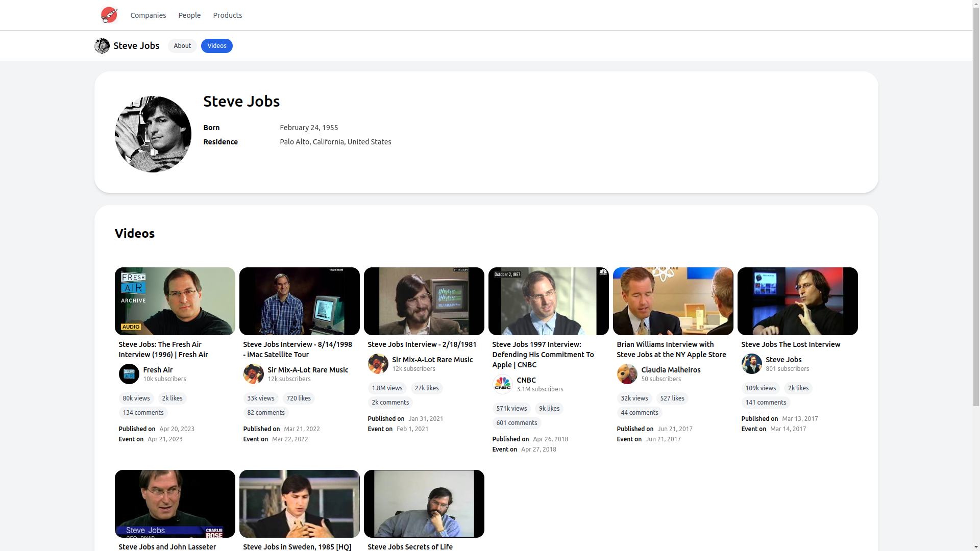Viewport: 980px width, 551px height.
Task: Open the Companies menu item
Action: click(148, 15)
